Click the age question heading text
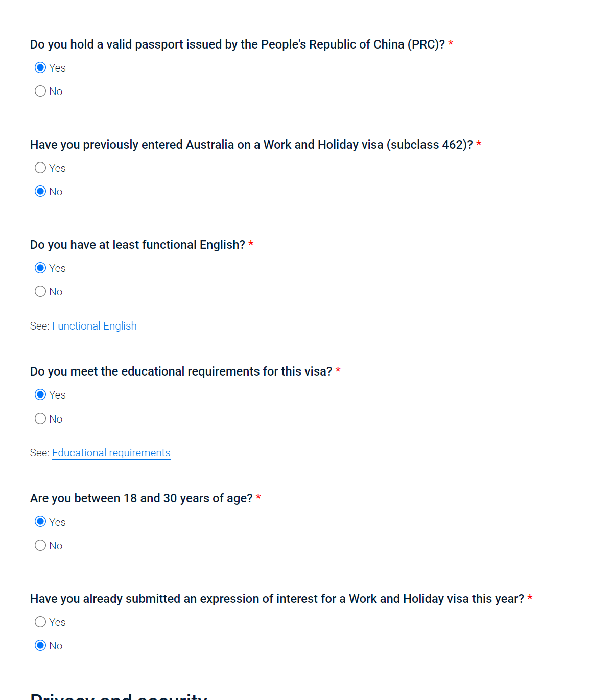Viewport: 589px width, 700px height. pyautogui.click(x=141, y=498)
